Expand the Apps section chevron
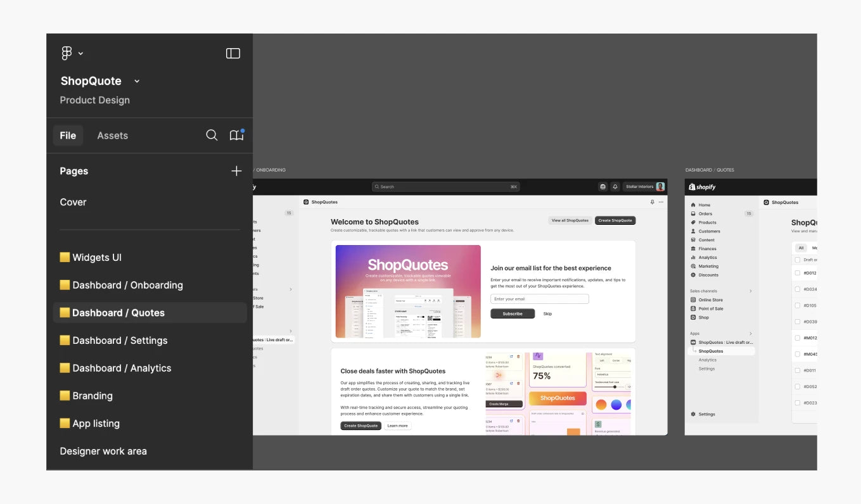The height and width of the screenshot is (504, 861). pos(751,334)
